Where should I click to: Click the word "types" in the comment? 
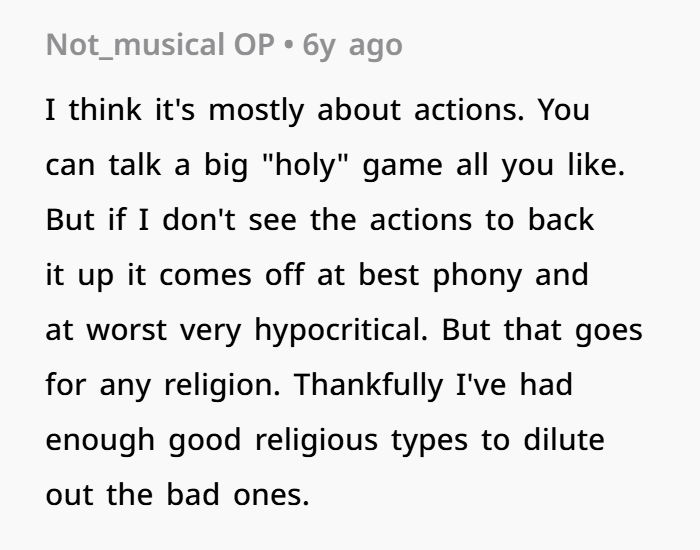429,442
